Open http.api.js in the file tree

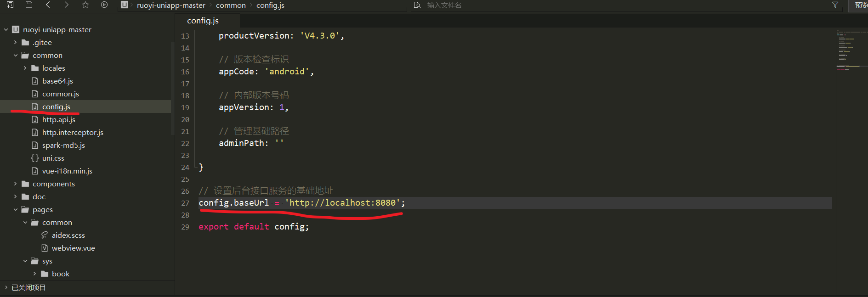point(58,119)
